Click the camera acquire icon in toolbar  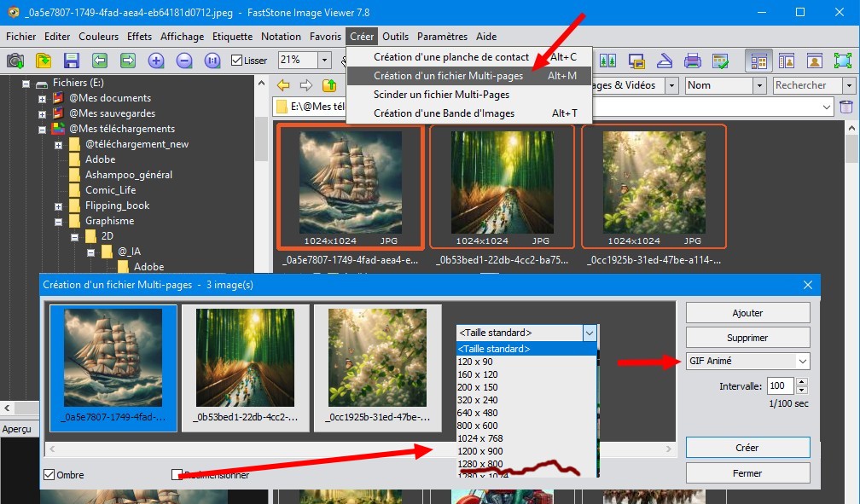tap(15, 61)
